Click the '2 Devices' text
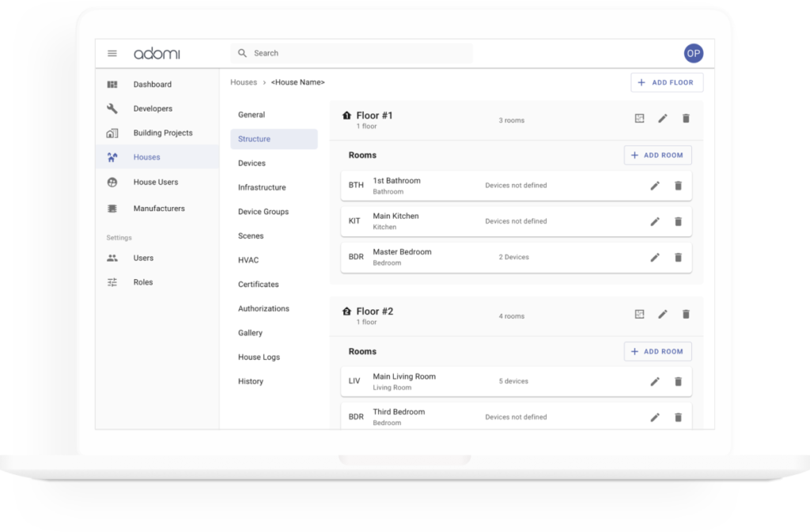Image resolution: width=810 pixels, height=532 pixels. pos(513,257)
